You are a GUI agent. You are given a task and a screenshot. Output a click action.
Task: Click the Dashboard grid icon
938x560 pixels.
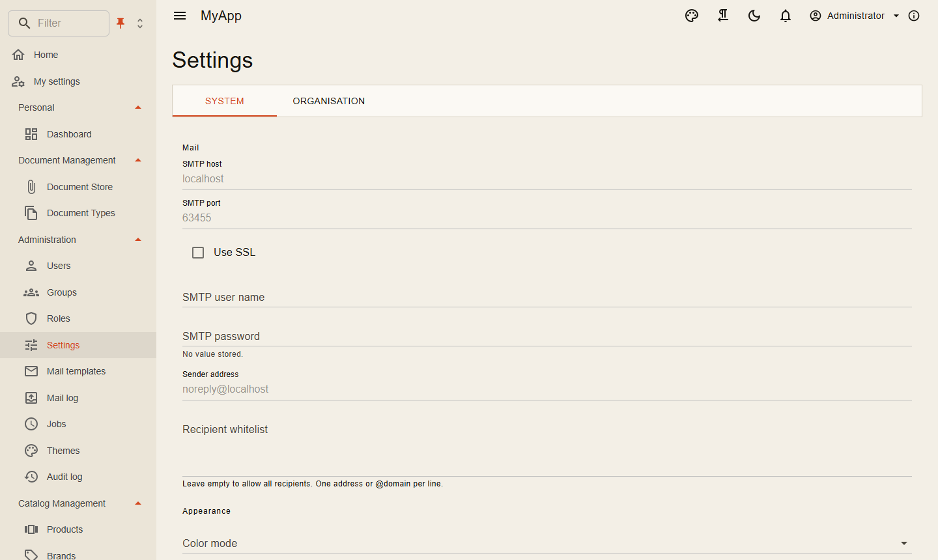coord(31,134)
